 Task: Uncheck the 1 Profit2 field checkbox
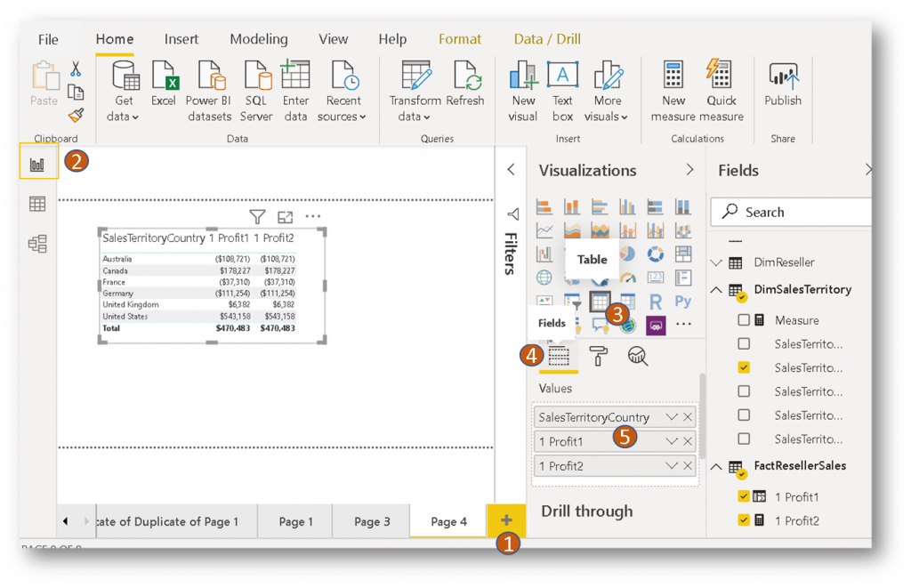point(744,521)
